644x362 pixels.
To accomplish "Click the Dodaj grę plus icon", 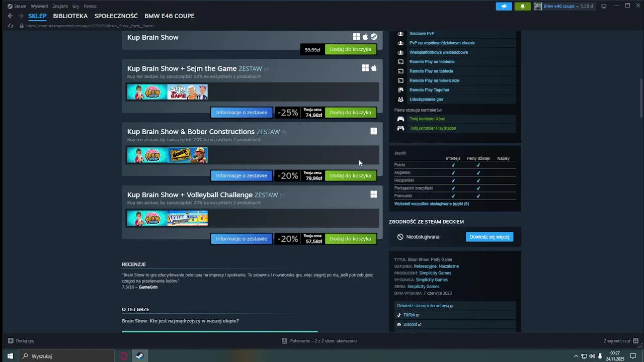I will 11,341.
